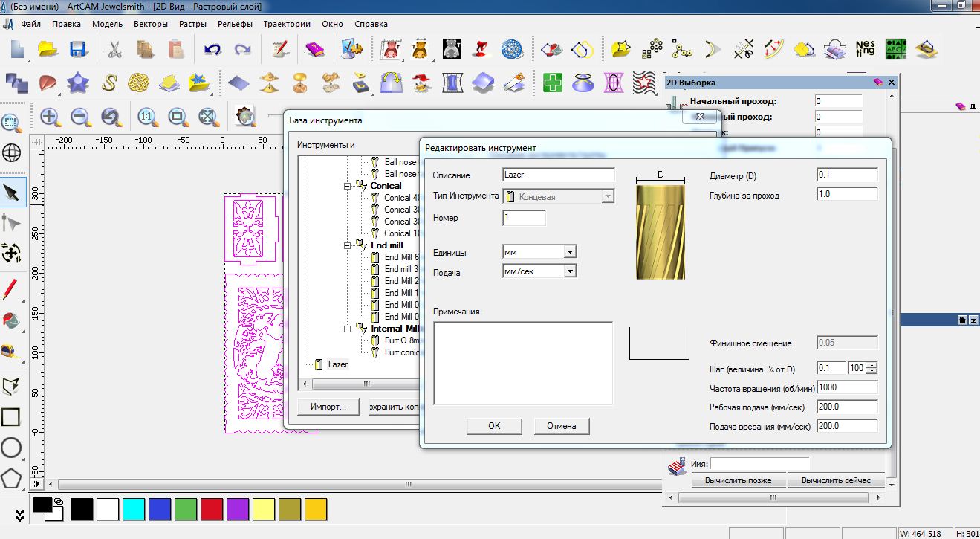The height and width of the screenshot is (539, 980).
Task: Open the Файл menu
Action: 31,24
